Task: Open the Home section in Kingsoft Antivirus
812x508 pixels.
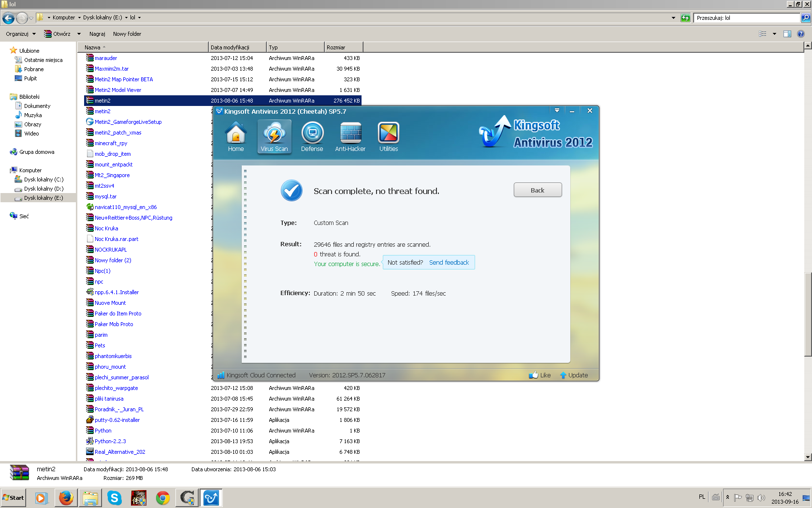Action: 236,136
